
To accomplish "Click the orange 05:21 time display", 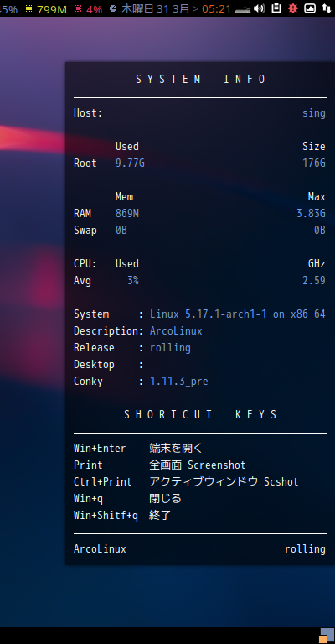I will [x=217, y=8].
